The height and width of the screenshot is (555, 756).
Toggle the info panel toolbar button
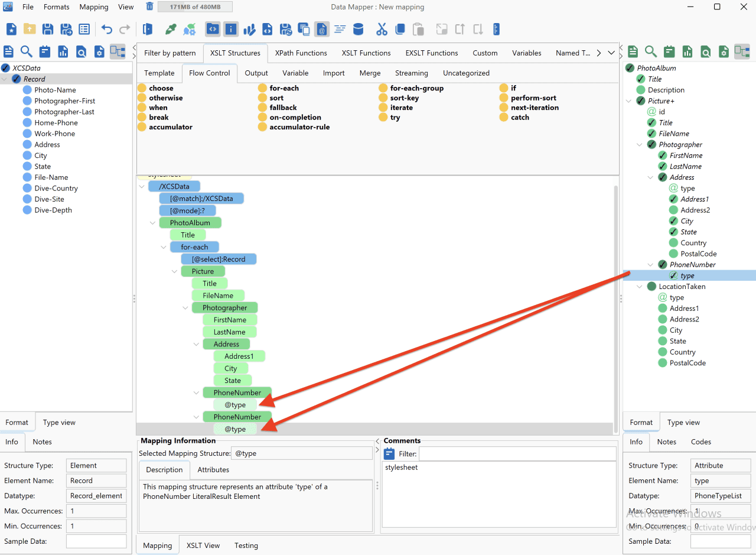[x=231, y=29]
